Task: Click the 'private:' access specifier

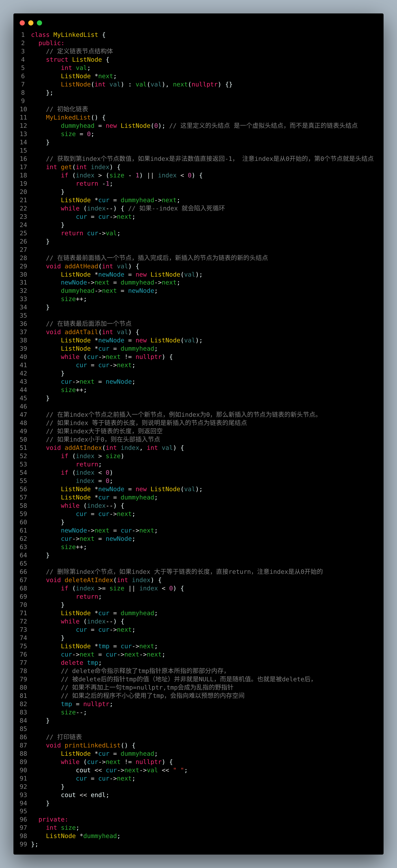Action: 53,819
